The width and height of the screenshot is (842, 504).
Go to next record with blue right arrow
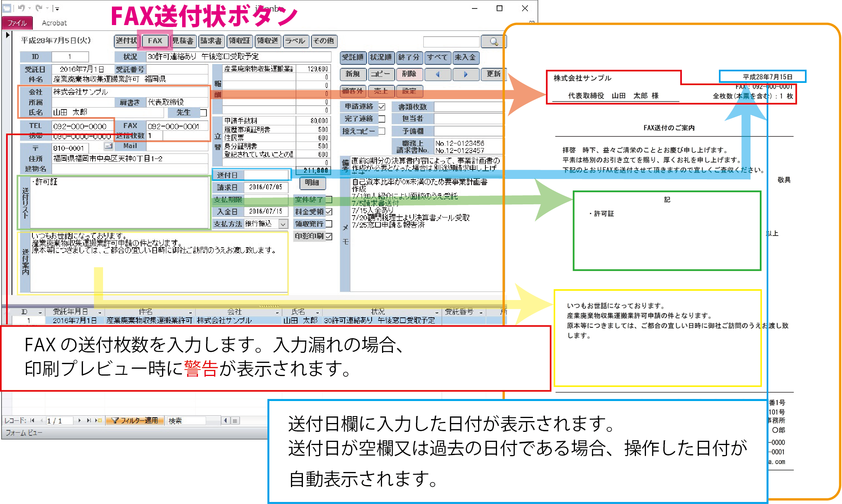click(465, 74)
